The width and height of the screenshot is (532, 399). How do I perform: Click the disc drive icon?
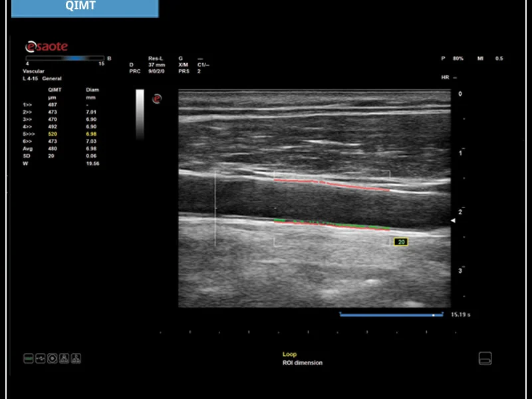[52, 358]
